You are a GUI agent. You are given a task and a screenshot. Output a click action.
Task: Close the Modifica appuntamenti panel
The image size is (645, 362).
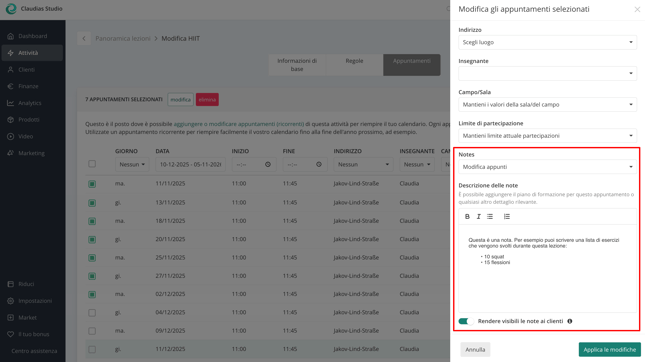coord(637,9)
